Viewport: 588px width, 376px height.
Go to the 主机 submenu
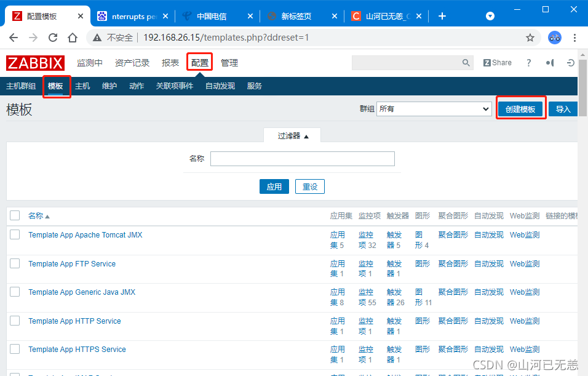point(82,86)
